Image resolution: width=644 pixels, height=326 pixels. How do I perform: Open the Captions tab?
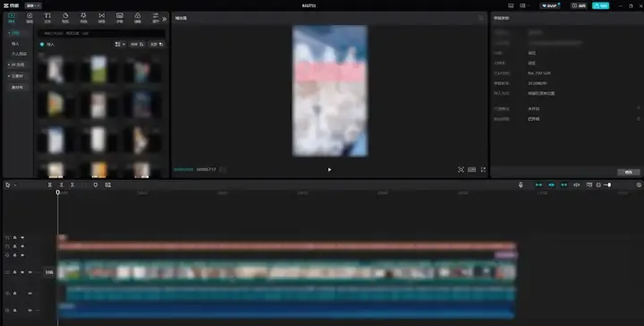pyautogui.click(x=120, y=18)
